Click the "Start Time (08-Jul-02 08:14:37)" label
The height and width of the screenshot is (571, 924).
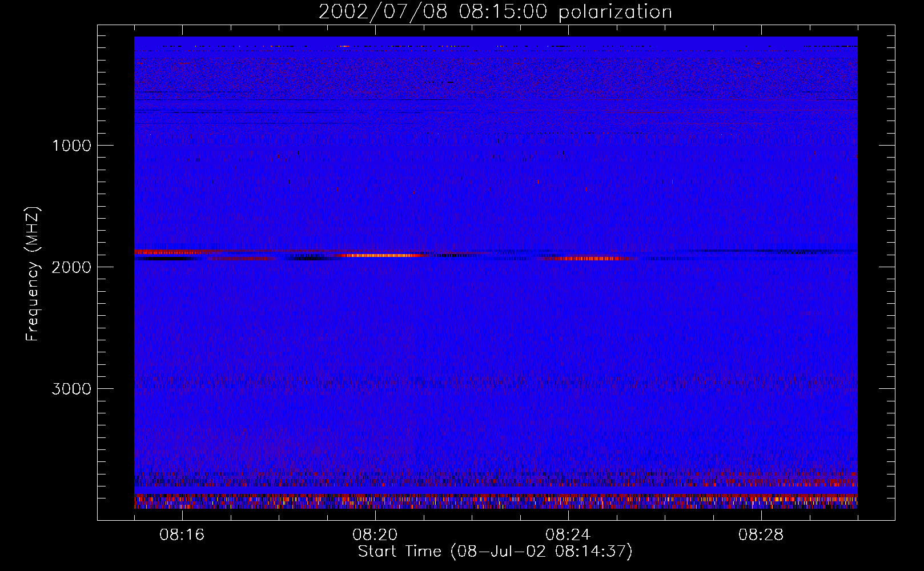tap(495, 552)
